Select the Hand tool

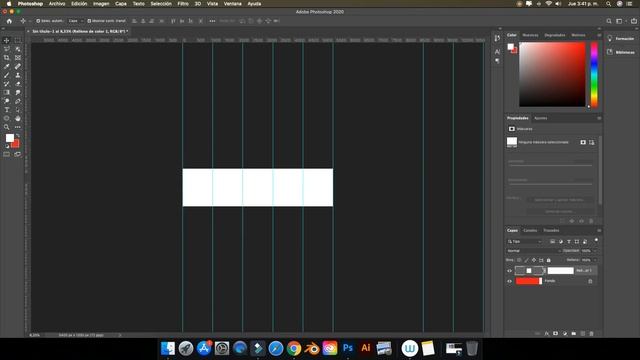click(x=18, y=118)
